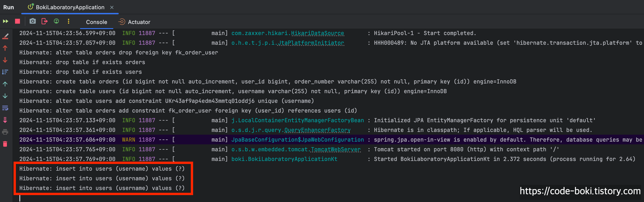Image resolution: width=644 pixels, height=202 pixels.
Task: Click the sort lines icon in the console sidebar
Action: (x=5, y=72)
